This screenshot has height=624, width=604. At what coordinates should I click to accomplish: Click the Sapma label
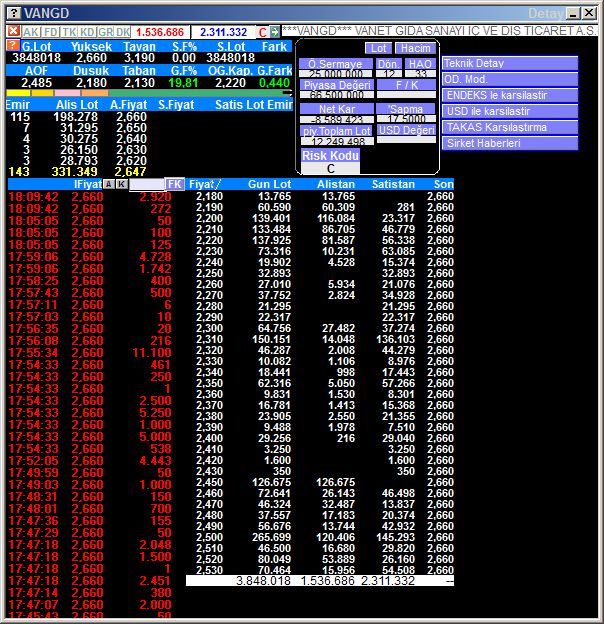407,109
